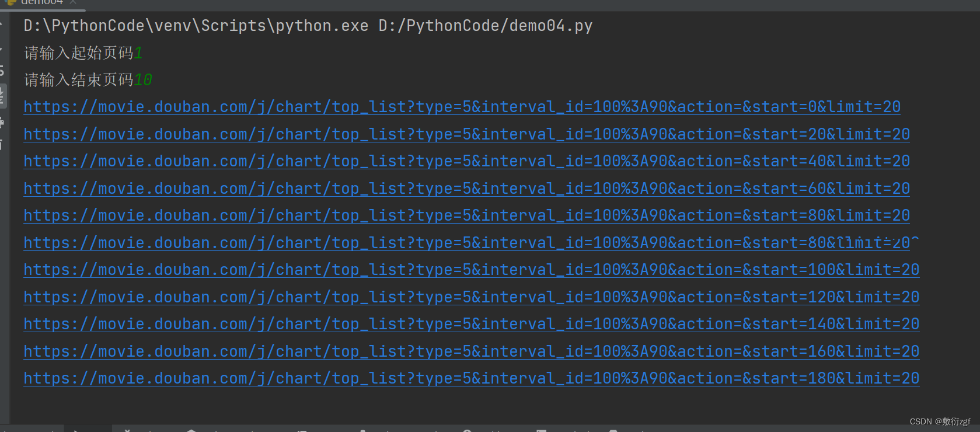980x432 pixels.
Task: Open the douban link with start=20&limit=20
Action: [466, 134]
